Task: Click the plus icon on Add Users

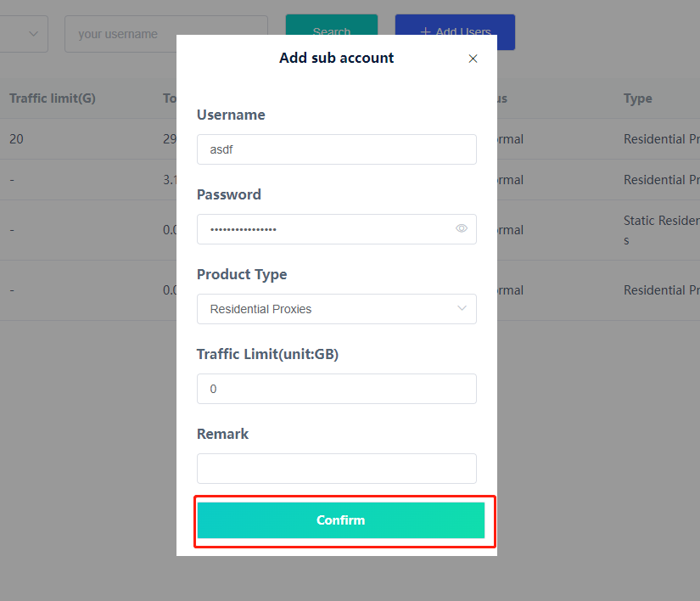Action: coord(426,32)
